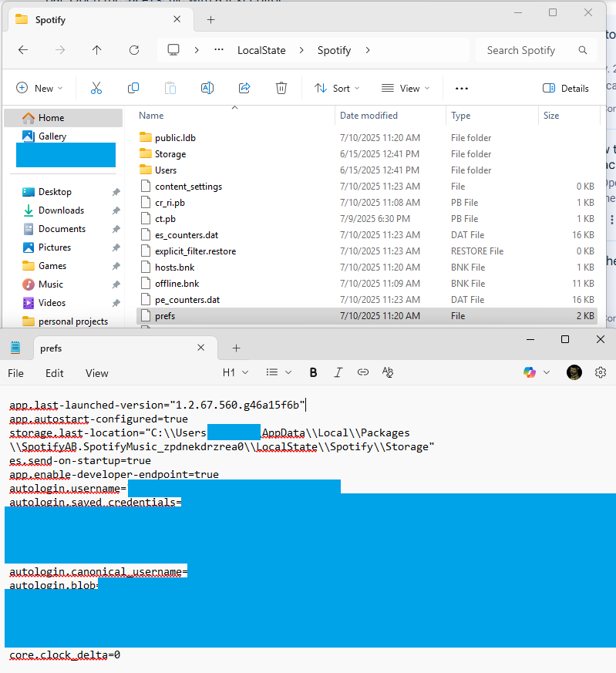Open the View menu in Notepad
The image size is (616, 673).
[97, 373]
